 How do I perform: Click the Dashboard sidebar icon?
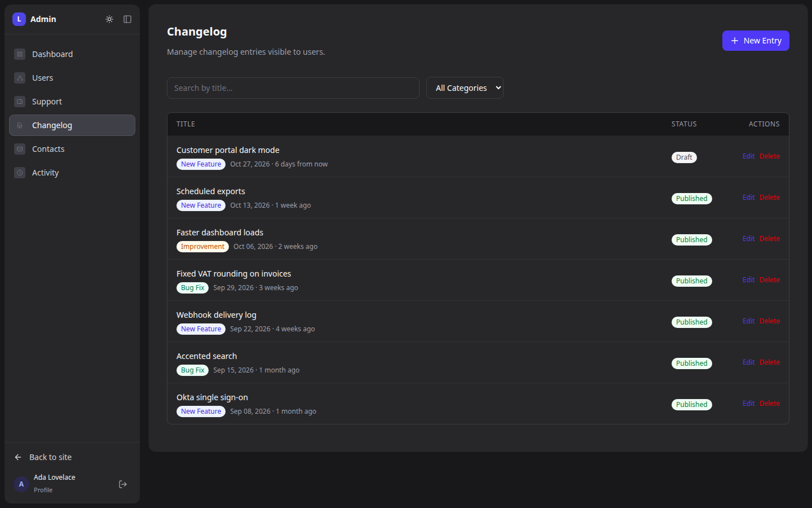coord(20,54)
